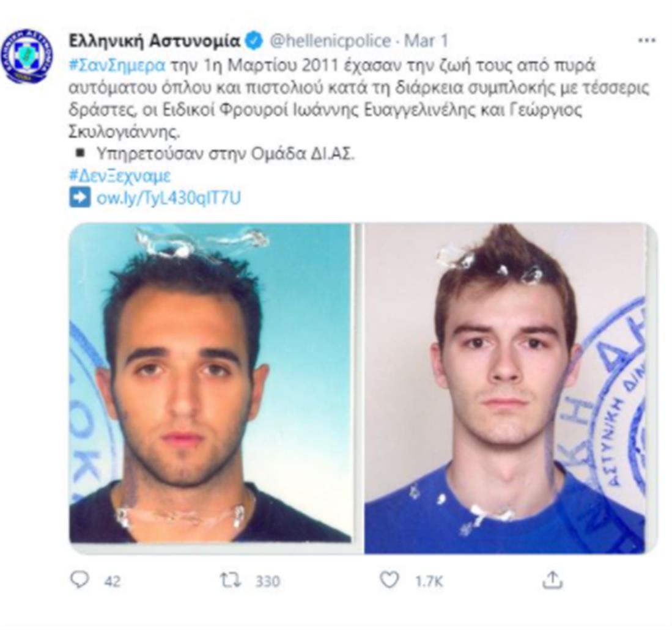The width and height of the screenshot is (672, 630).
Task: Open the share upload icon
Action: pyautogui.click(x=552, y=579)
